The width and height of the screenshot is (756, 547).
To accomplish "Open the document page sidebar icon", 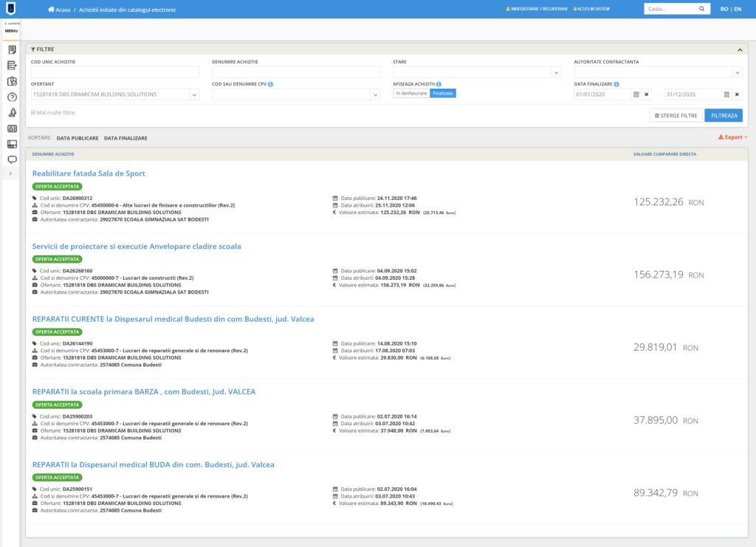I will (x=12, y=49).
